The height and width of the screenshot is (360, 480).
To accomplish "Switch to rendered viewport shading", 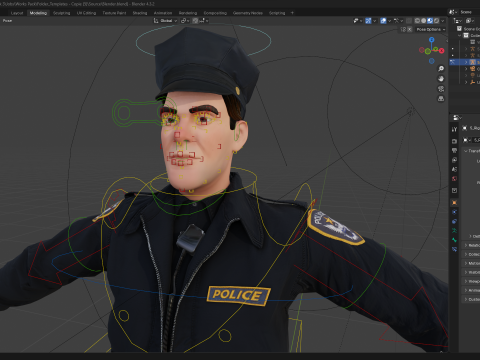I will pos(436,21).
